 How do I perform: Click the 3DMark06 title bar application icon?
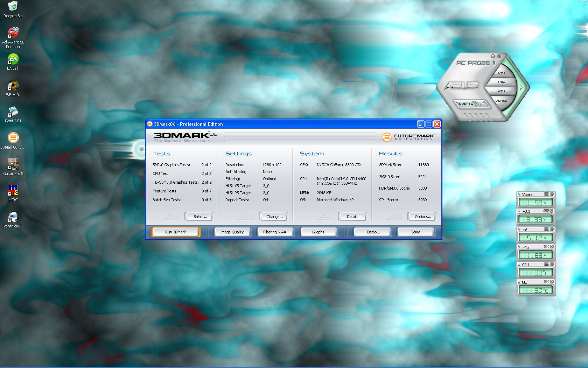150,124
